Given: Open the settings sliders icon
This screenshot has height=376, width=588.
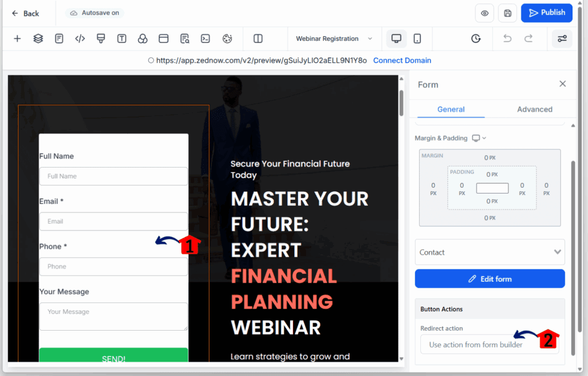Looking at the screenshot, I should [x=562, y=38].
